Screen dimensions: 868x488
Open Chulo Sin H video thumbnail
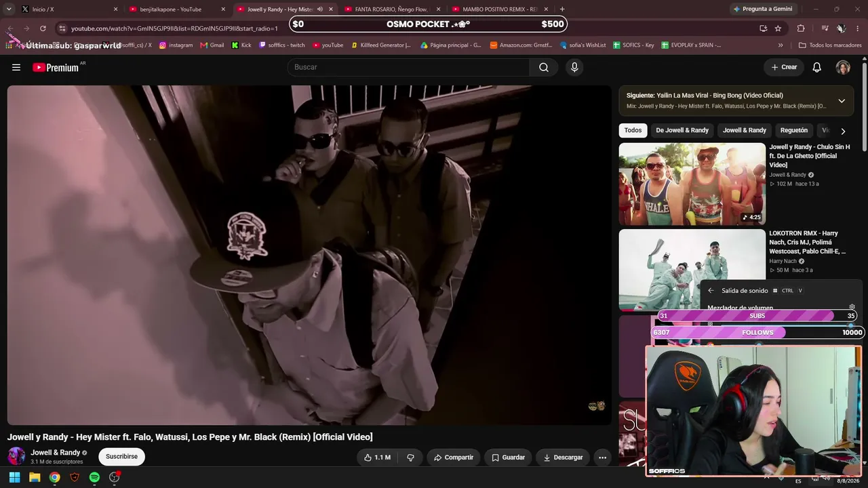(692, 184)
